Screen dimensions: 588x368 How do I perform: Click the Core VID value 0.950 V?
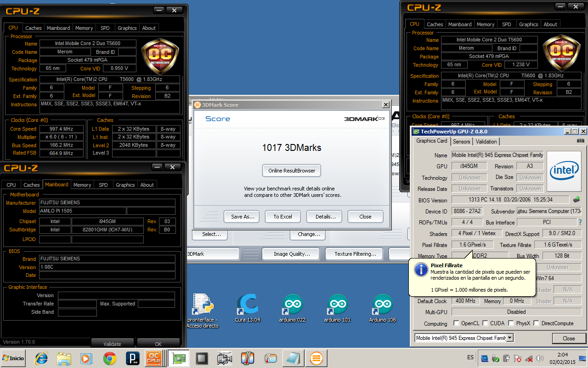click(119, 69)
